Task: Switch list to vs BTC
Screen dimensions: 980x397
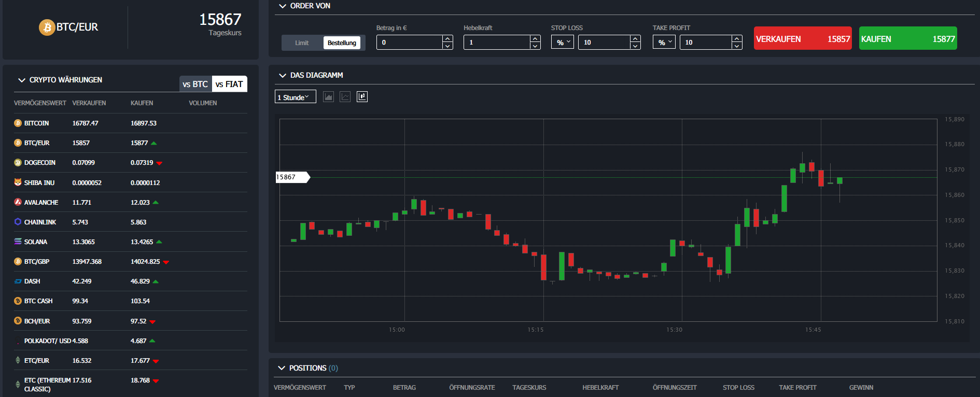Action: [195, 84]
